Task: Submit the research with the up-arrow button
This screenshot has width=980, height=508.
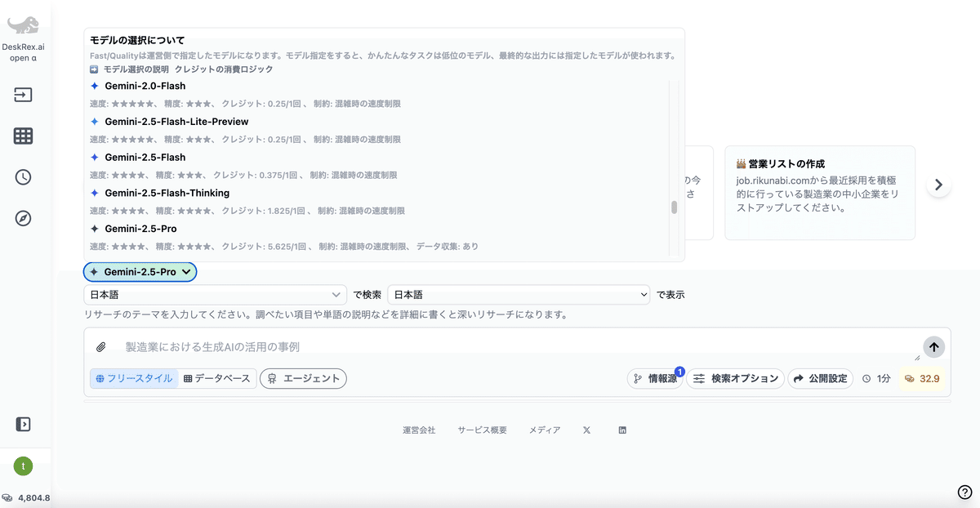Action: pyautogui.click(x=933, y=346)
